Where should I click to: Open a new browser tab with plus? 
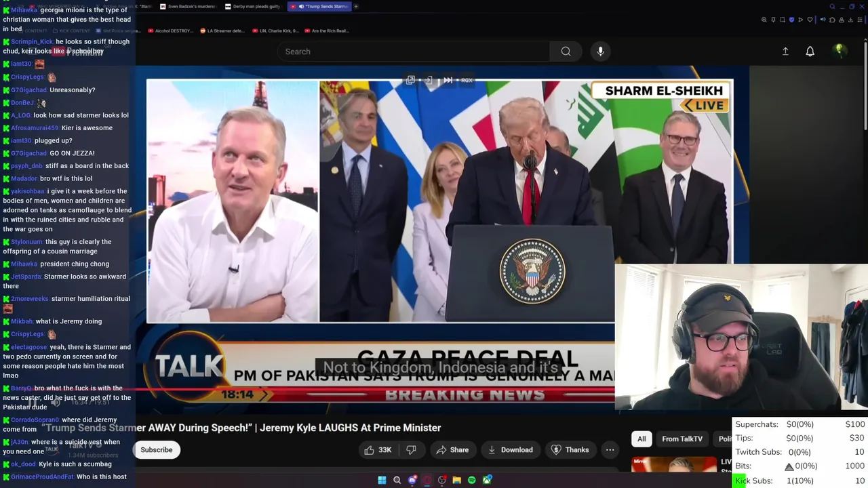click(x=356, y=6)
